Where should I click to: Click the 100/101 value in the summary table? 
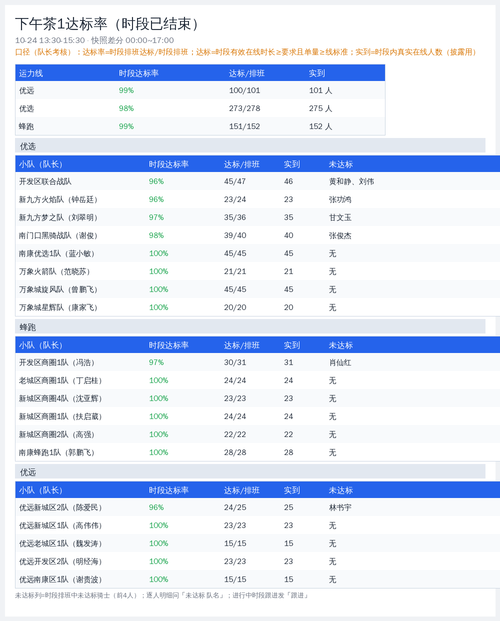click(244, 90)
